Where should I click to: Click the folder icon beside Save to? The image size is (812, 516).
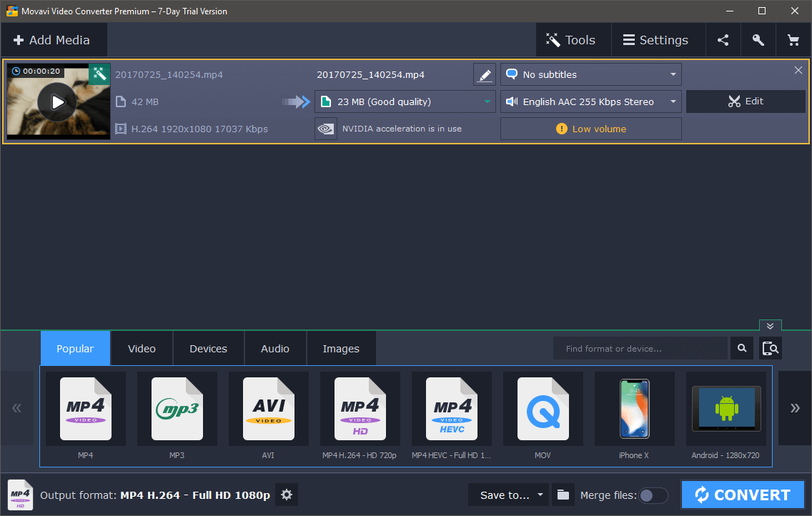click(x=563, y=495)
